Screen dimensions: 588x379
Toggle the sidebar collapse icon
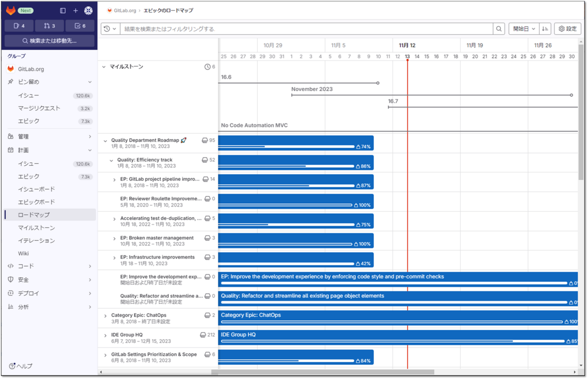tap(63, 10)
